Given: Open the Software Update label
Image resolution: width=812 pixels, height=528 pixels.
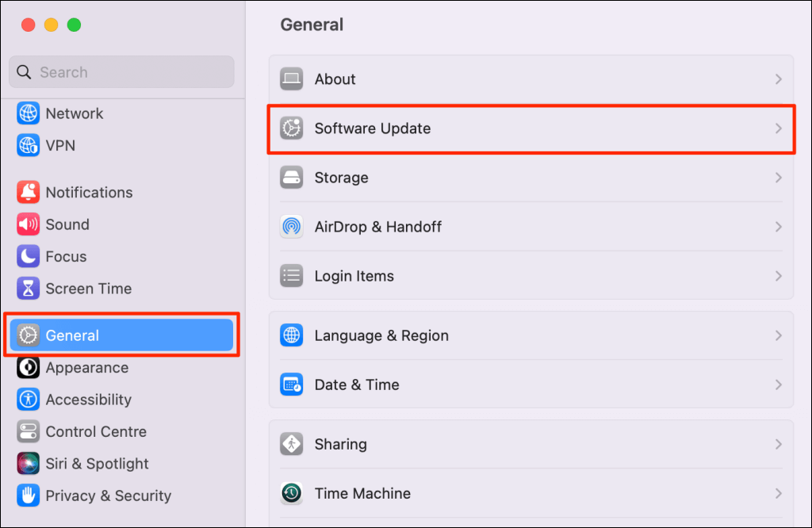Looking at the screenshot, I should tap(373, 128).
